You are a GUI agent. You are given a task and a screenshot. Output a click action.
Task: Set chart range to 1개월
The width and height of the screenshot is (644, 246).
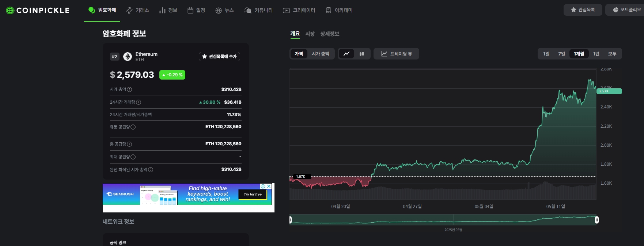579,54
